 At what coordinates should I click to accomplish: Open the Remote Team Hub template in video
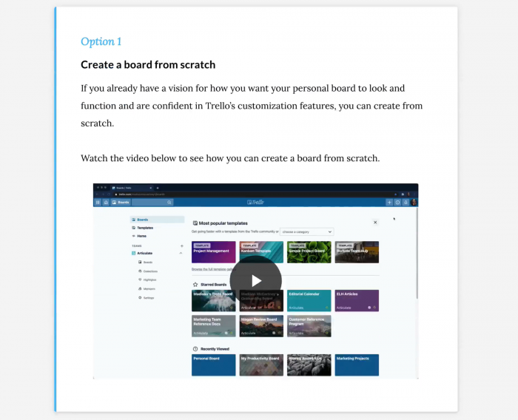pyautogui.click(x=357, y=252)
